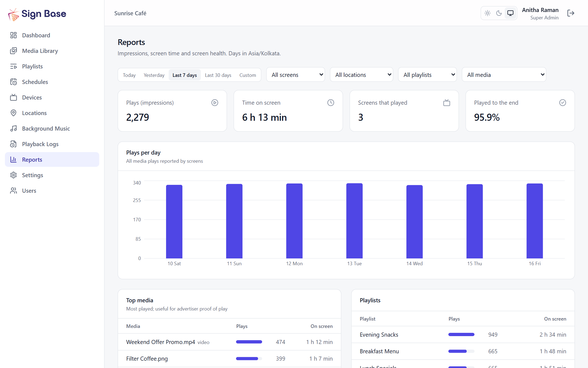Open Playback Logs from the sidebar
Screen dimensions: 588x368
52,144
